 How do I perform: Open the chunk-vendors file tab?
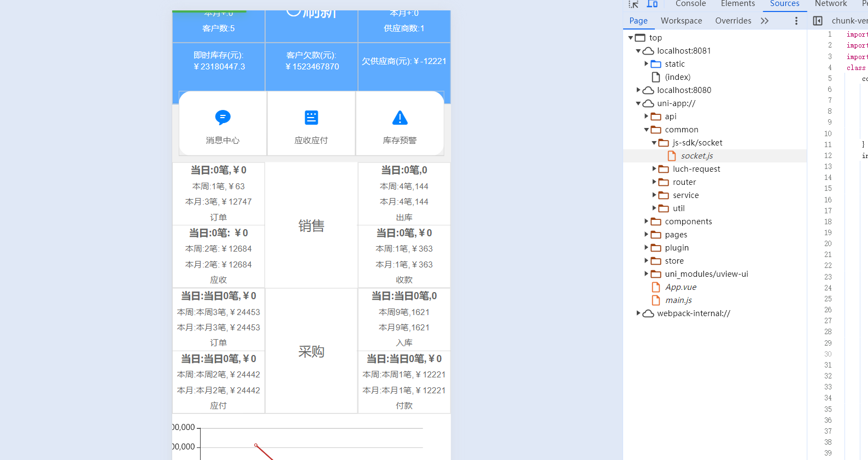point(849,21)
